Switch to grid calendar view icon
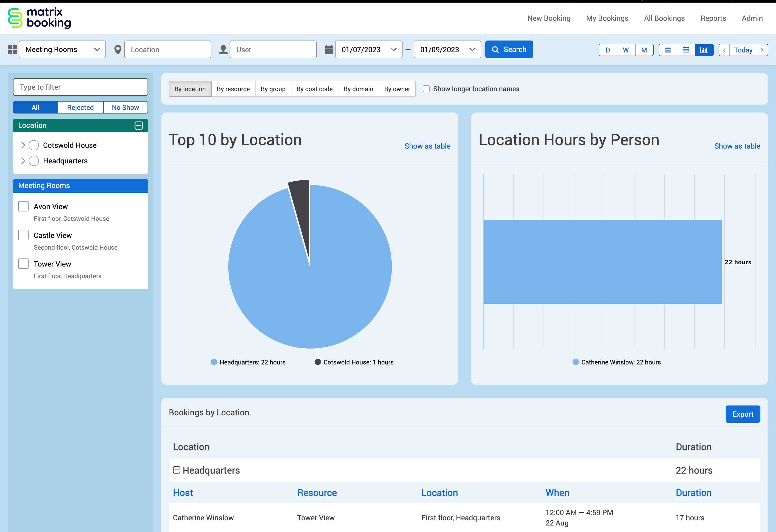Screen dimensions: 776x532 [686, 50]
